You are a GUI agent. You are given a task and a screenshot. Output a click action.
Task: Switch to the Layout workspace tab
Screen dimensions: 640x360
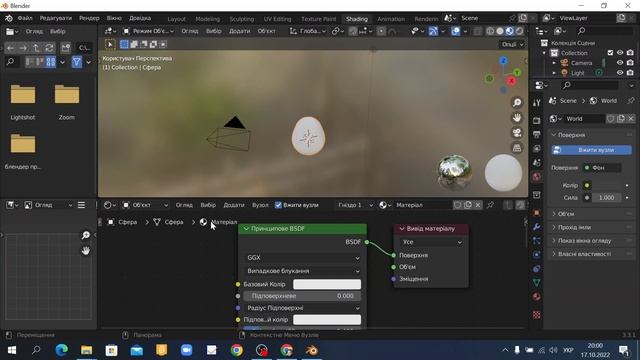click(x=176, y=19)
